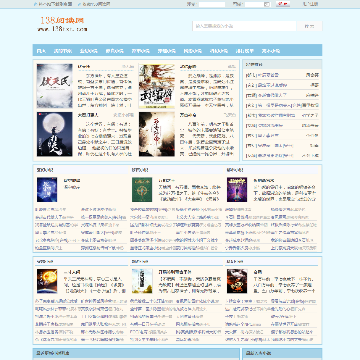Image resolution: width=360 pixels, height=360 pixels.
Task: Click the 138 site logo
Action: 62,24
